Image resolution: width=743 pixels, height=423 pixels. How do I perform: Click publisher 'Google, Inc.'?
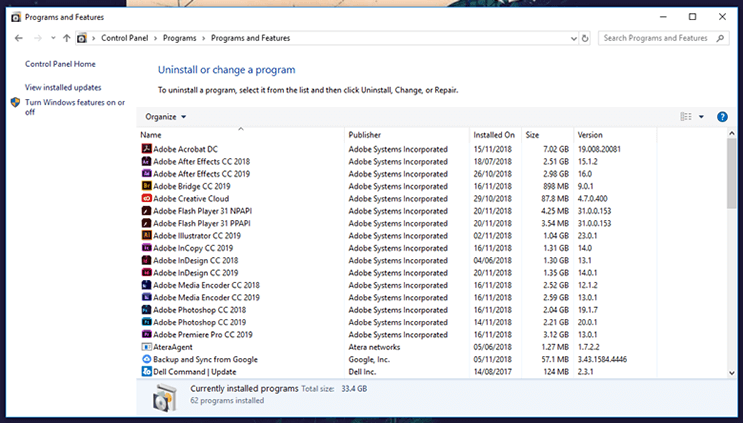(x=369, y=359)
